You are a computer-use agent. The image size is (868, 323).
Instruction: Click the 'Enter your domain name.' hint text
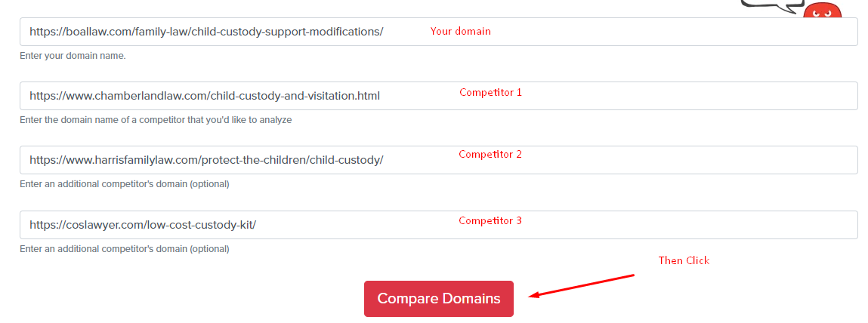point(73,57)
